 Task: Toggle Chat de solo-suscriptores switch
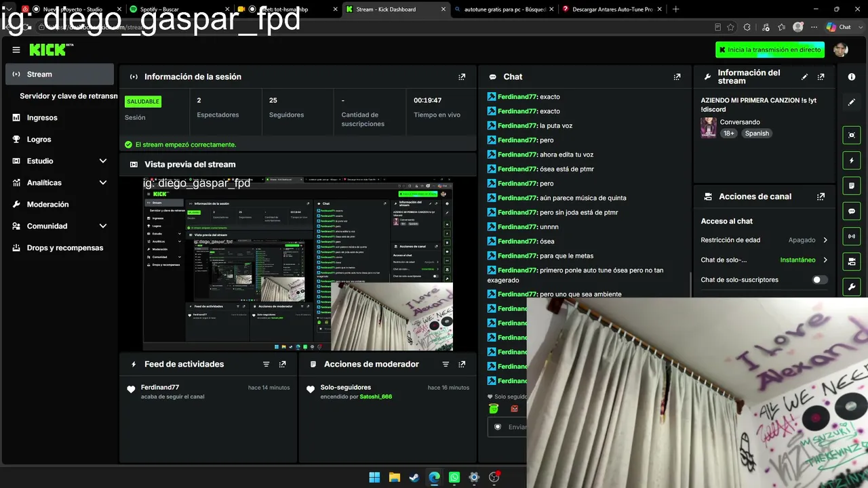pyautogui.click(x=819, y=280)
